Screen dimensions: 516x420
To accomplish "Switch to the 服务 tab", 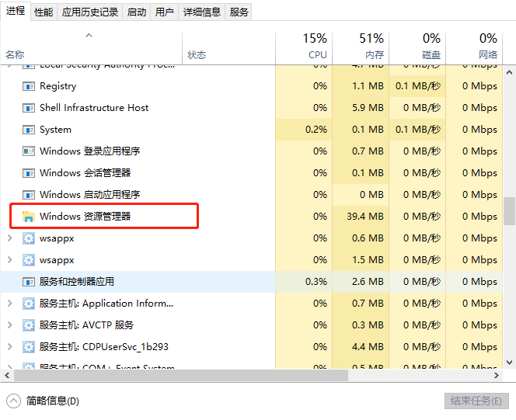I will point(239,12).
